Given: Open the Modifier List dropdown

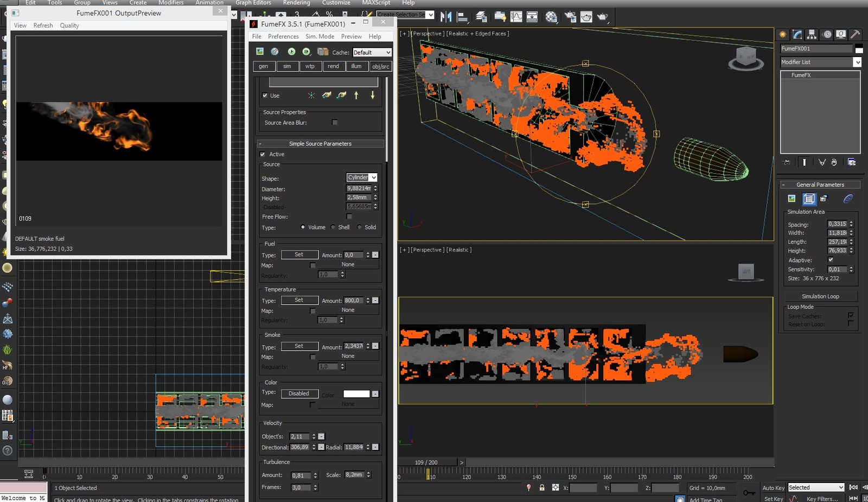Looking at the screenshot, I should point(821,62).
